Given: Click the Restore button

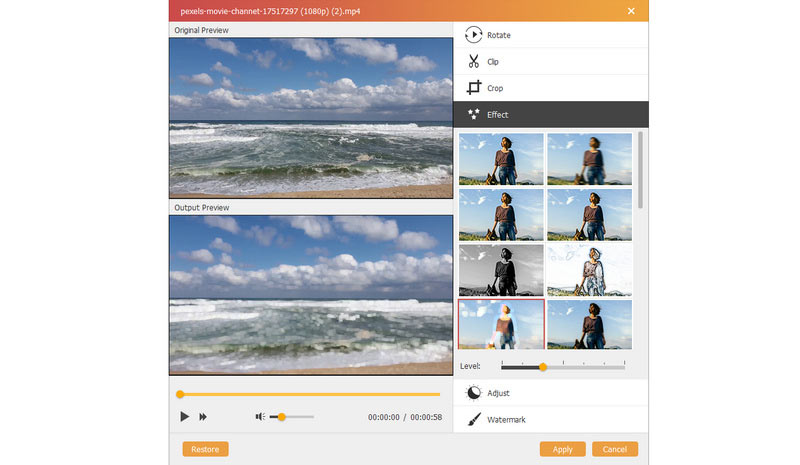Looking at the screenshot, I should point(205,449).
